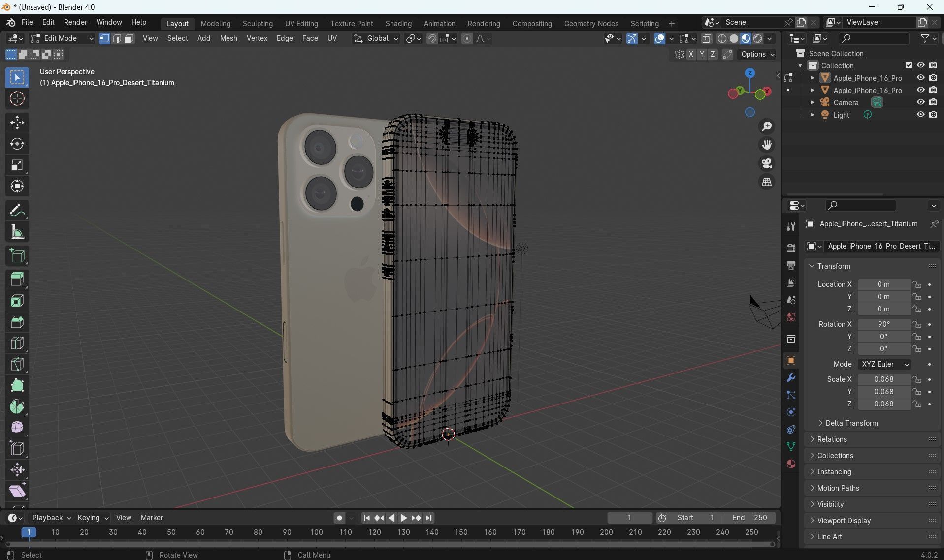Expand the Camera item in outliner

tap(813, 103)
